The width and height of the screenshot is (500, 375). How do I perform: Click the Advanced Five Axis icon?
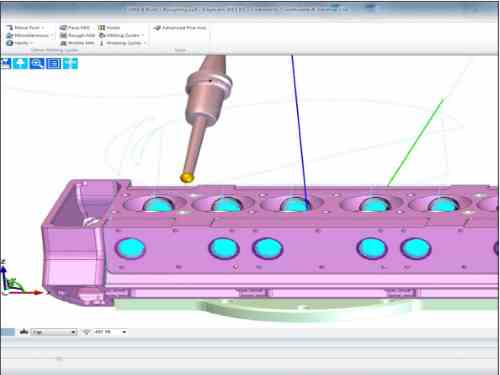pyautogui.click(x=157, y=28)
